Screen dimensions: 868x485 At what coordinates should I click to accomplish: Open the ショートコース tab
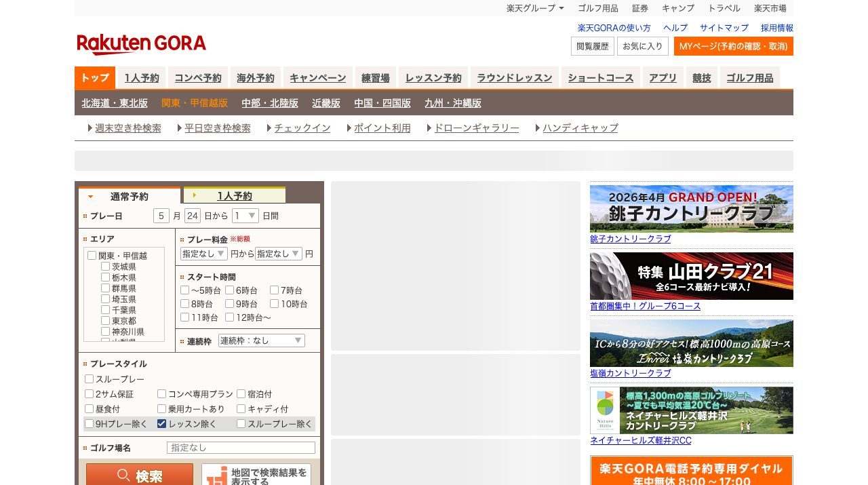[x=601, y=78]
